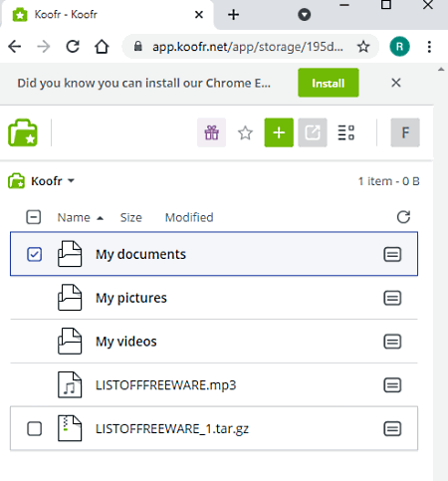Open actions menu for My videos
448x481 pixels.
(x=392, y=342)
